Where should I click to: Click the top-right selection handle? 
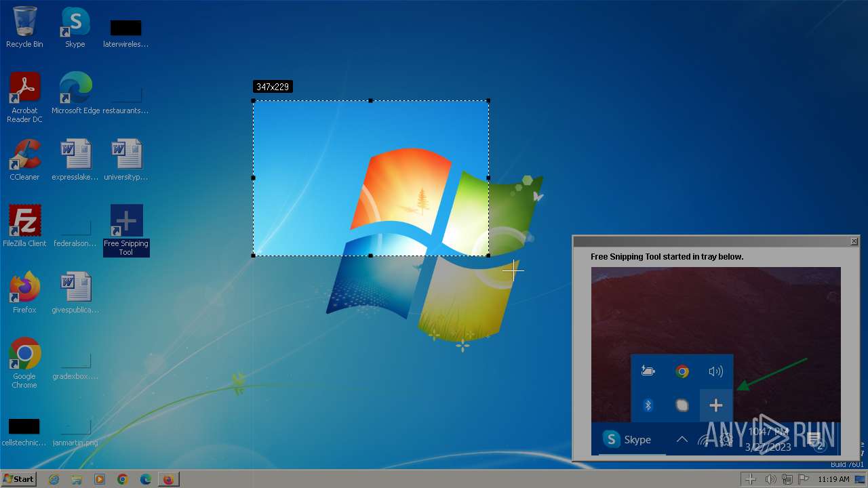(488, 101)
